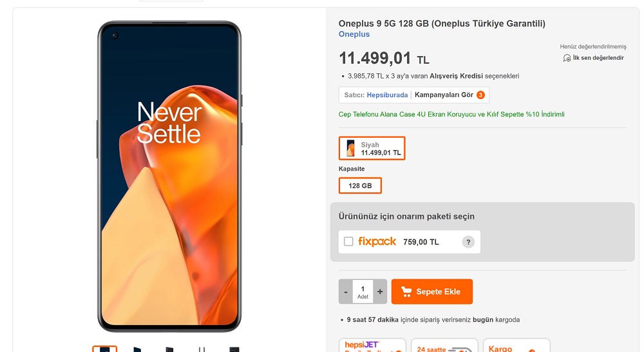Check the fixpack repair package checkbox
This screenshot has width=644, height=352.
(x=348, y=241)
